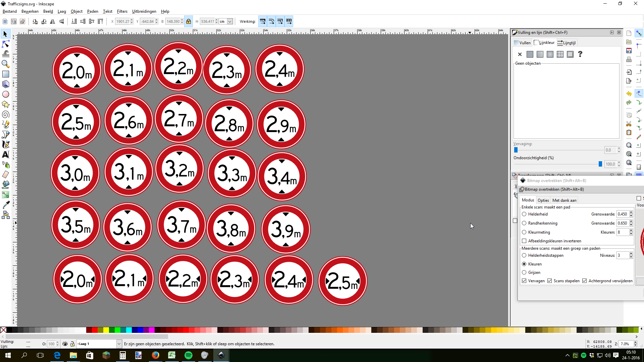The image size is (644, 362).
Task: Click the rotate 90° counter-clockwise icon
Action: point(35,21)
